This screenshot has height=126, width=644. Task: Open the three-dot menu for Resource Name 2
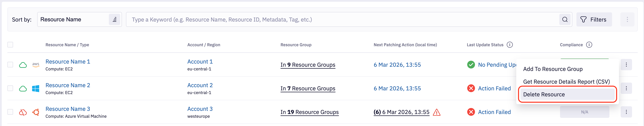(x=626, y=88)
